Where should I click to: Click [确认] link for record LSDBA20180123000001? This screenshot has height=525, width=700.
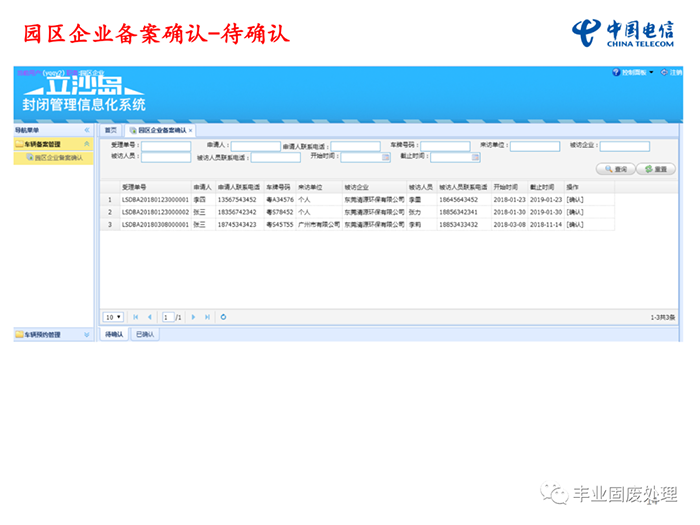pos(575,199)
